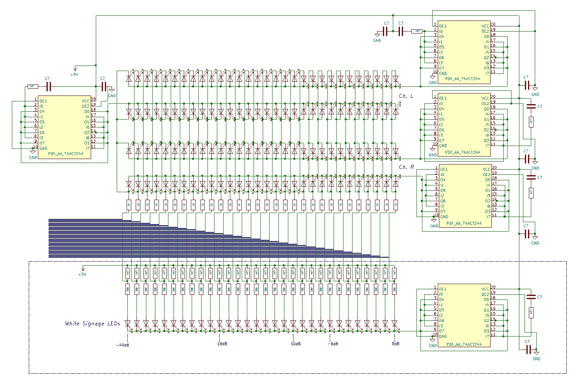Select the 74ACT244 chip inside the dashed signage box
Screen dimensions: 588x391
(x=465, y=315)
